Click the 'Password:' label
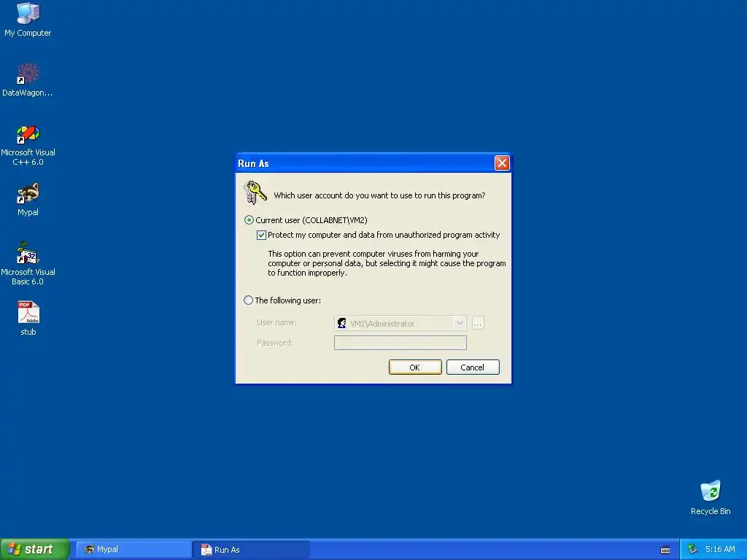This screenshot has height=560, width=747. point(275,343)
